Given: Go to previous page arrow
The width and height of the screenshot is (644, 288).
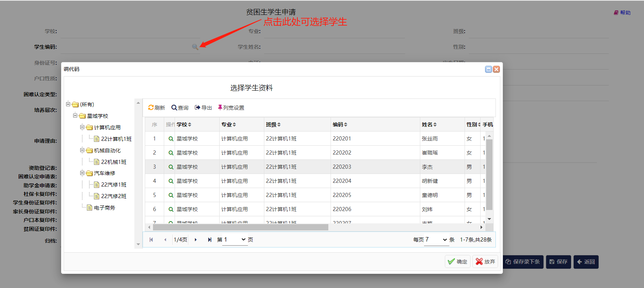Looking at the screenshot, I should coord(165,240).
